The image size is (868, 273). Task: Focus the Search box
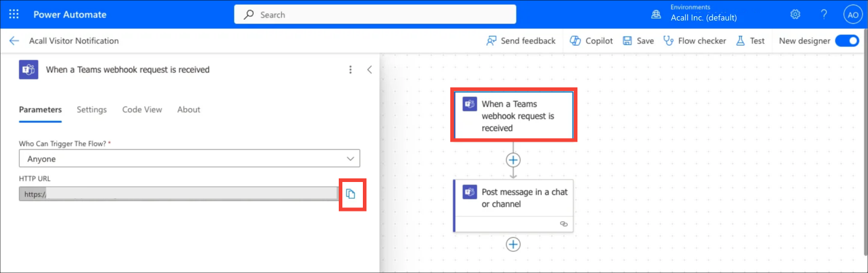[x=375, y=14]
